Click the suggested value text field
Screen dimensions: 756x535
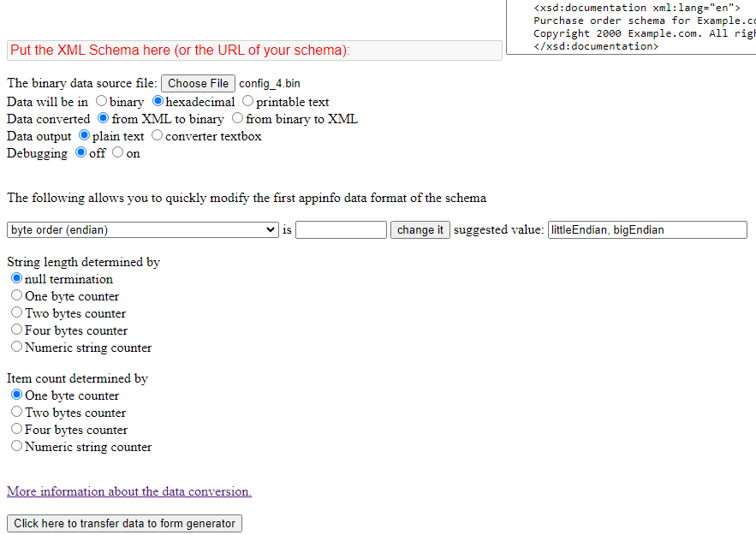646,230
